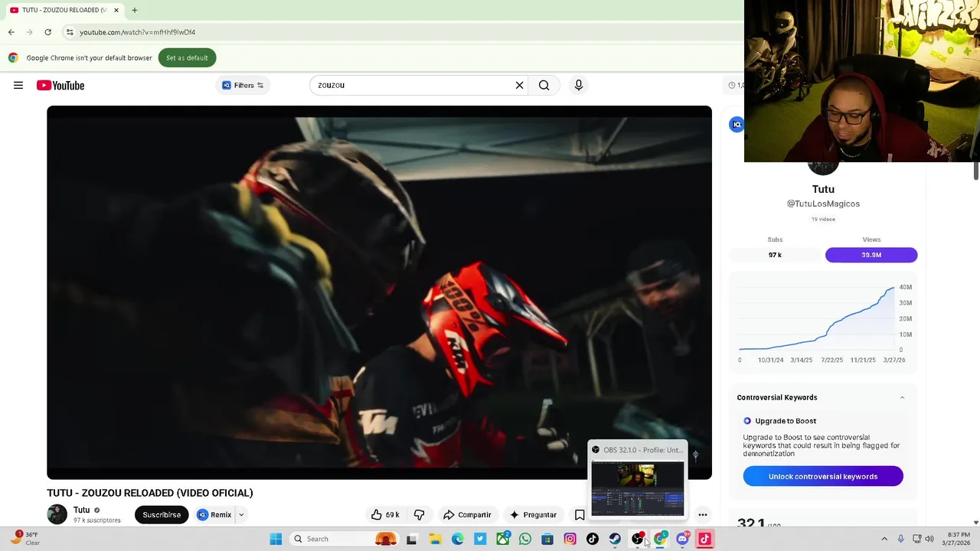Screen dimensions: 980x551
Task: Select the 97 k Subs stat pill
Action: click(775, 255)
